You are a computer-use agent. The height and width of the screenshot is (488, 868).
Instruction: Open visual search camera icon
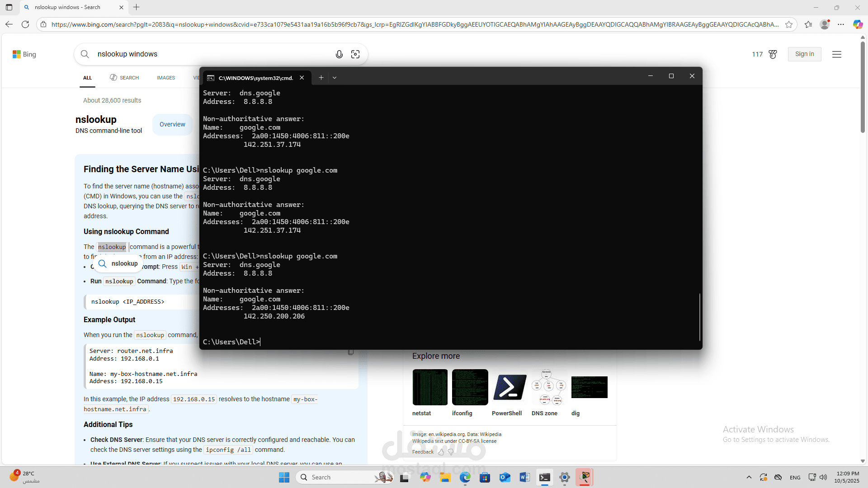[355, 54]
